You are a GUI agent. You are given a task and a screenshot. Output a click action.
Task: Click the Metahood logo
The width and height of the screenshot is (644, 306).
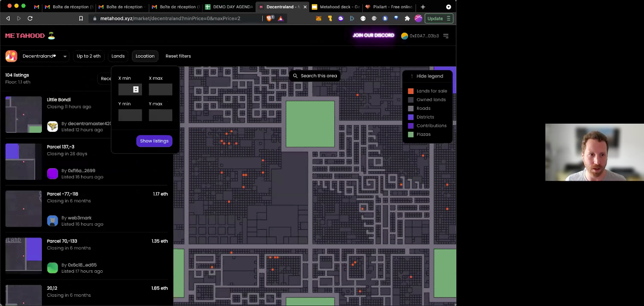(30, 36)
